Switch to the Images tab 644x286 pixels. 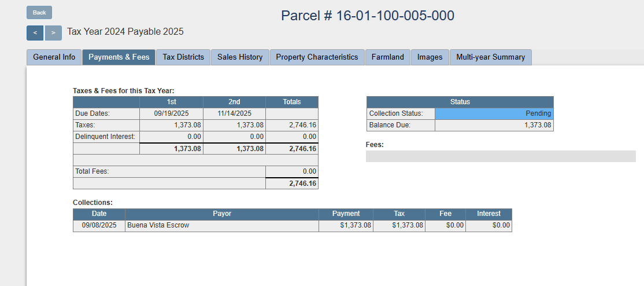pos(430,57)
